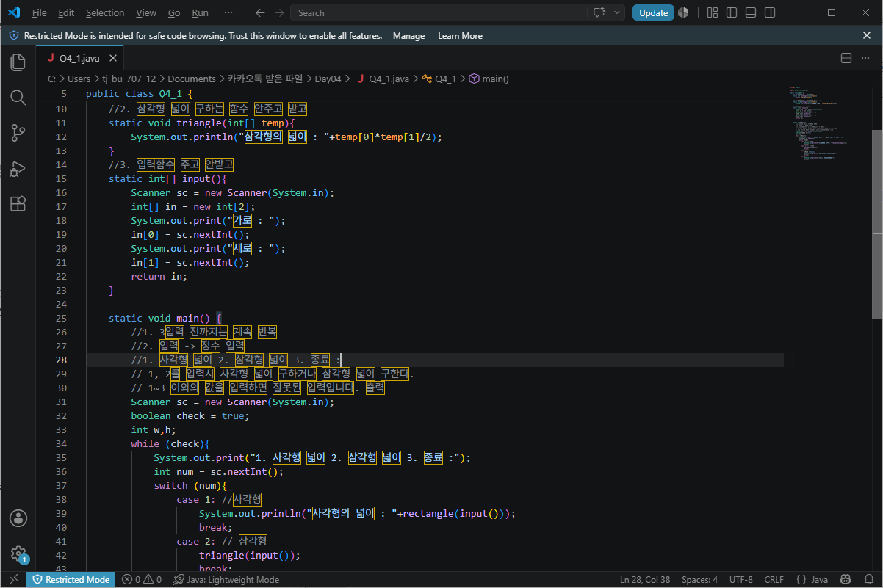Viewport: 883px width, 588px height.
Task: Click the Manage link in the banner
Action: point(408,36)
